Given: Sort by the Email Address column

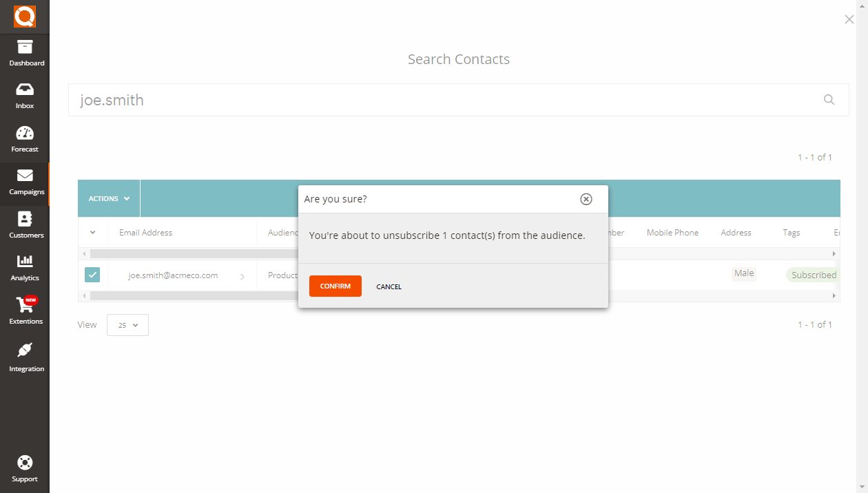Looking at the screenshot, I should (x=145, y=232).
